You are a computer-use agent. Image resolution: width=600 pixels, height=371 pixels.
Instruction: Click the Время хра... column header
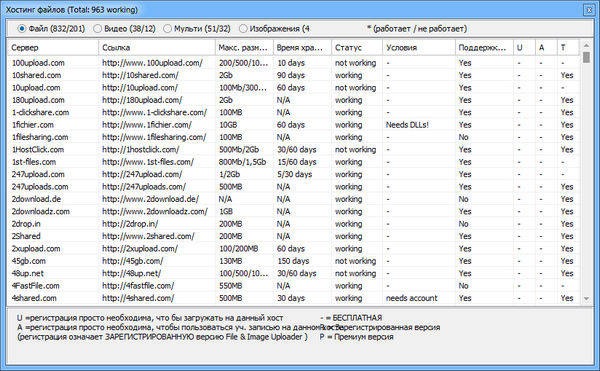pyautogui.click(x=302, y=47)
